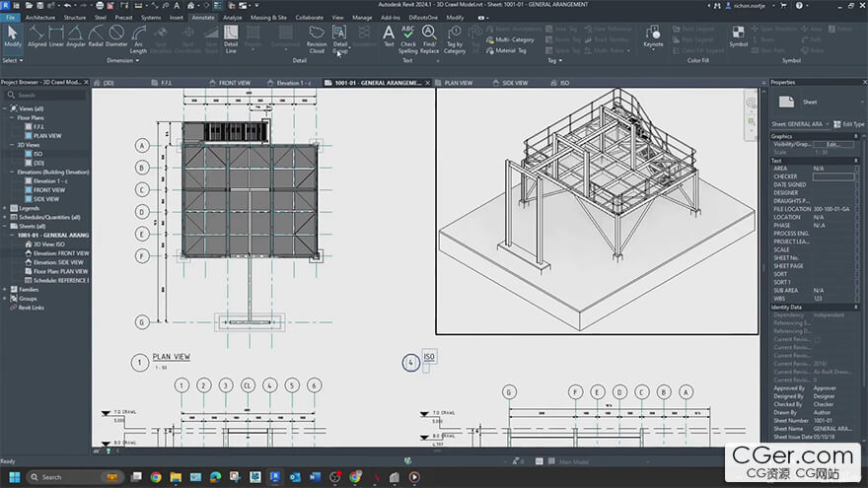
Task: Switch to the Analyze ribbon tab
Action: point(232,17)
